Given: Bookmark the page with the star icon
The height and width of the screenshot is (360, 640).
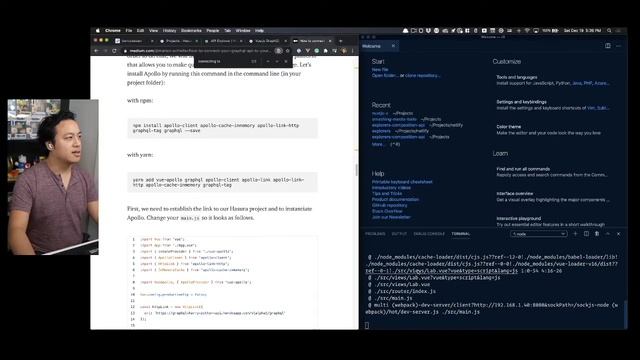Looking at the screenshot, I should pos(287,51).
